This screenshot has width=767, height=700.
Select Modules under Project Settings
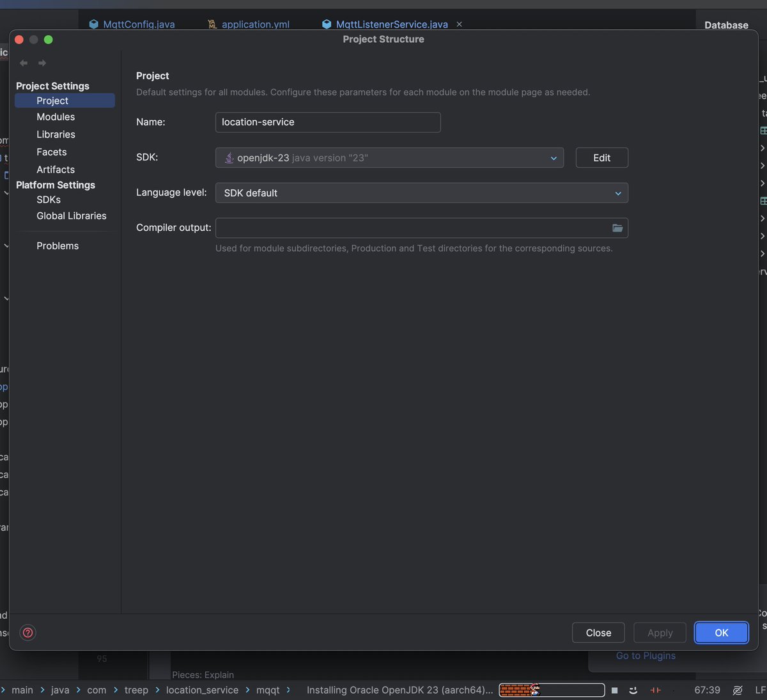[56, 116]
